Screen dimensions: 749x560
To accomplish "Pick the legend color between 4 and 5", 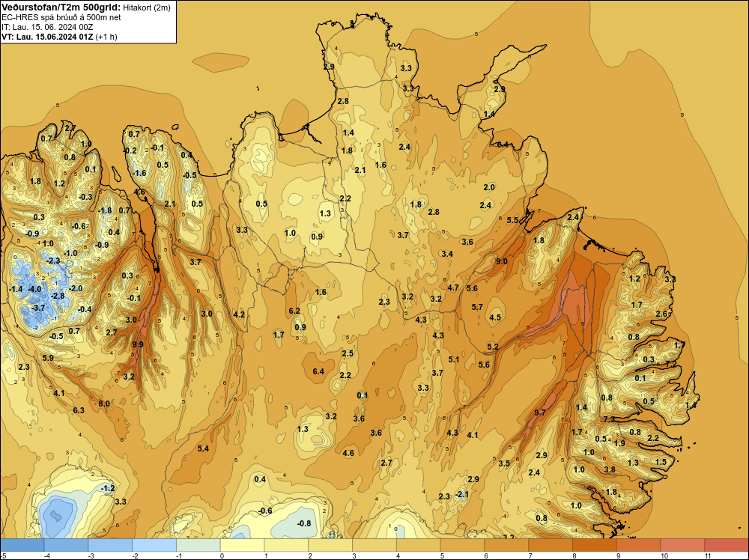I will [419, 545].
